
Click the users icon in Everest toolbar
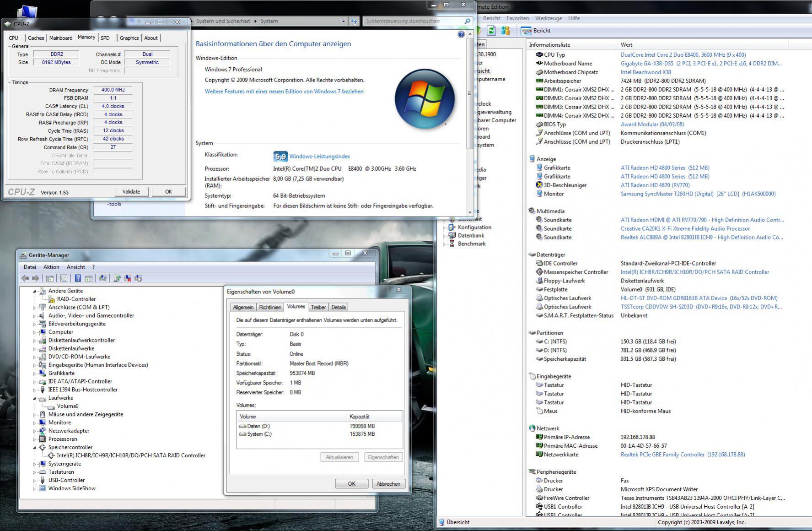(x=505, y=31)
